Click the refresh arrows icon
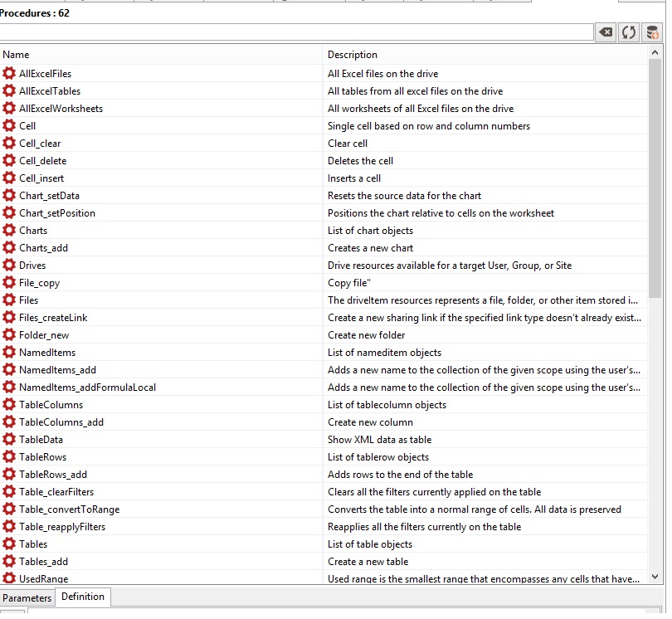 629,32
